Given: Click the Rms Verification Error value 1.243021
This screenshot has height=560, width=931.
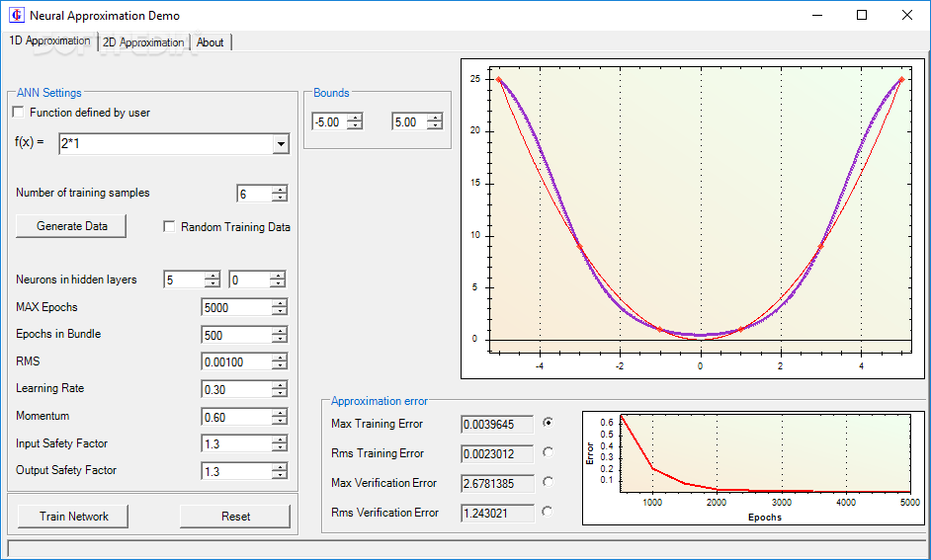Looking at the screenshot, I should coord(497,514).
